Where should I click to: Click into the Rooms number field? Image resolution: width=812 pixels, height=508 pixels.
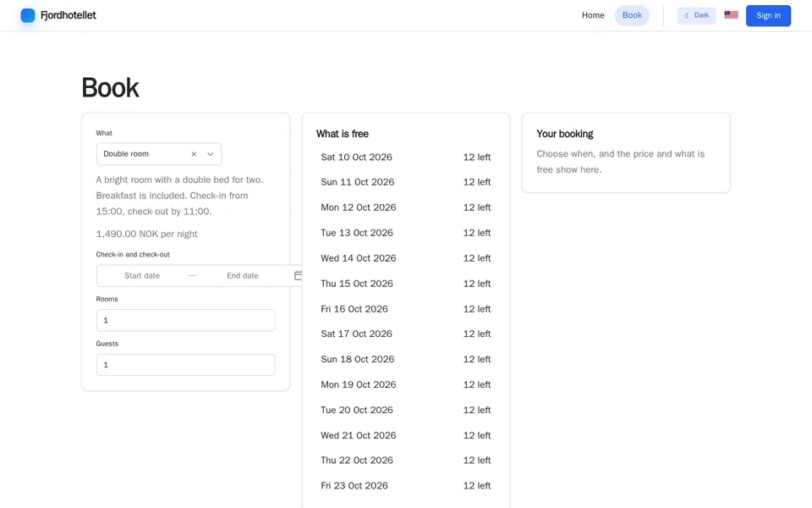[185, 320]
